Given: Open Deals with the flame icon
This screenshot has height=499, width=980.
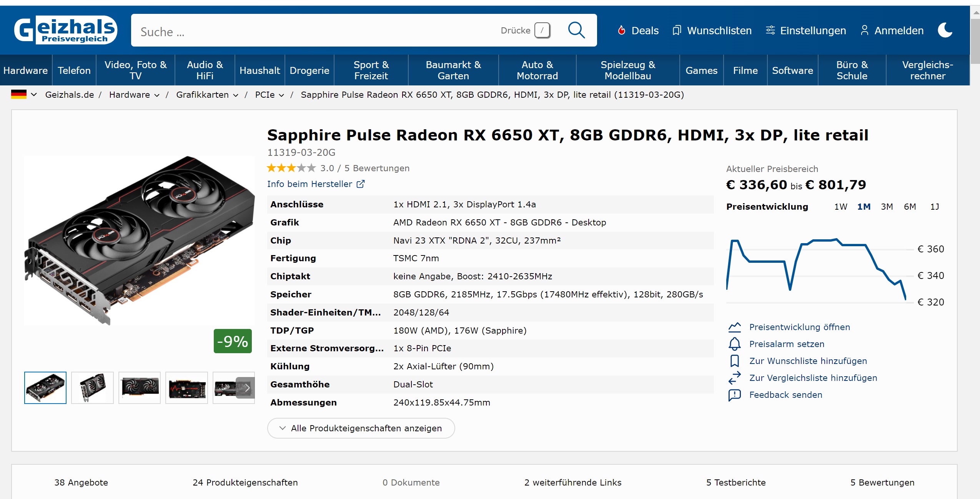Looking at the screenshot, I should point(621,30).
